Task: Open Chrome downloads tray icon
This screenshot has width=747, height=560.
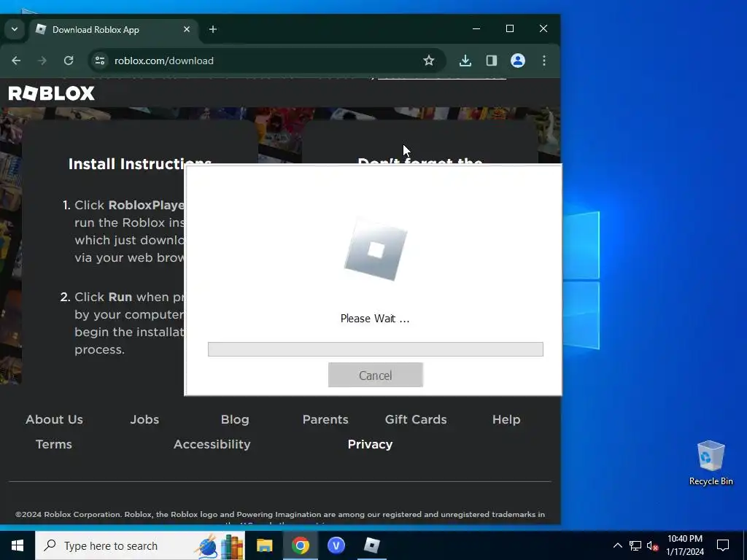Action: pos(465,61)
